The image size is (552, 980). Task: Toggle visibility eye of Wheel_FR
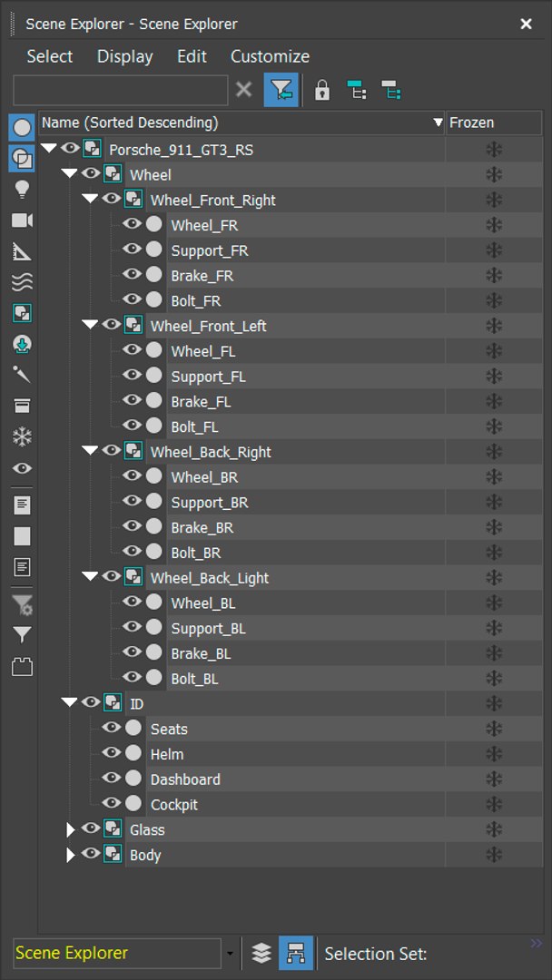[x=132, y=224]
